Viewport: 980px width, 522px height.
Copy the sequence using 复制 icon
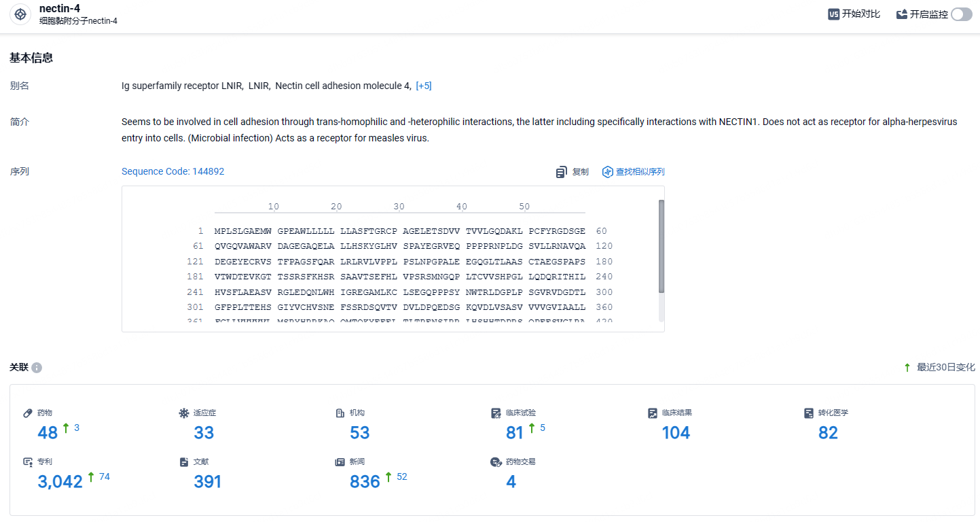(561, 172)
